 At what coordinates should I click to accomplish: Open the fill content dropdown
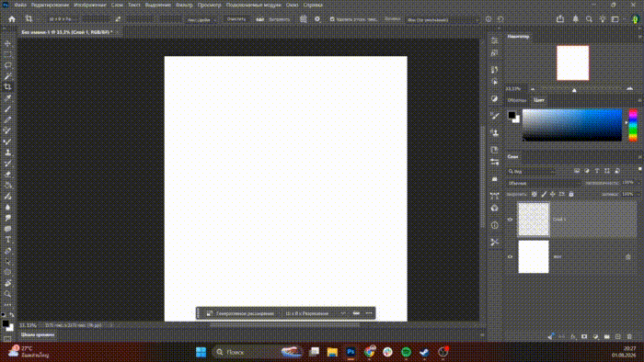point(443,19)
